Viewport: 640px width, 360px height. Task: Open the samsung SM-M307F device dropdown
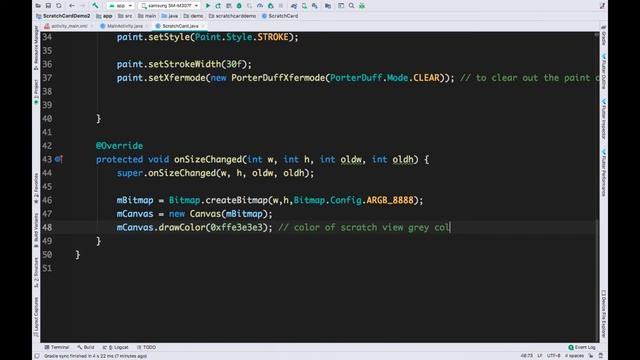pos(169,6)
